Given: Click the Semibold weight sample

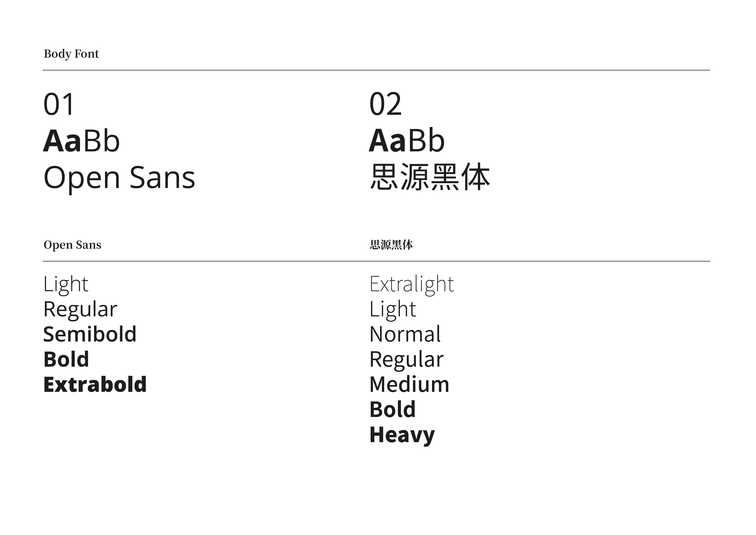Looking at the screenshot, I should tap(90, 334).
